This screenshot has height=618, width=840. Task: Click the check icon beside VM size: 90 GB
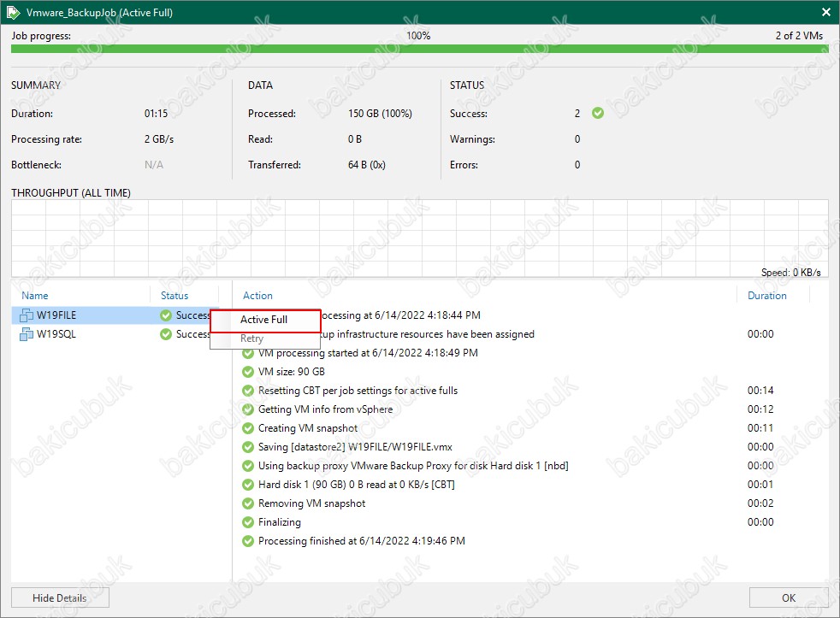(x=247, y=372)
